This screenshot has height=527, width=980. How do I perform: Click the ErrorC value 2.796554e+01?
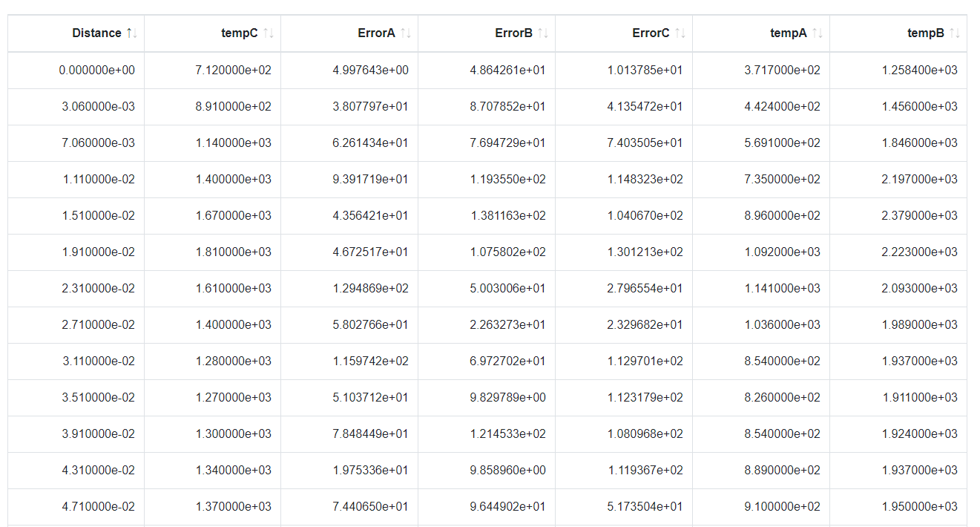[645, 289]
